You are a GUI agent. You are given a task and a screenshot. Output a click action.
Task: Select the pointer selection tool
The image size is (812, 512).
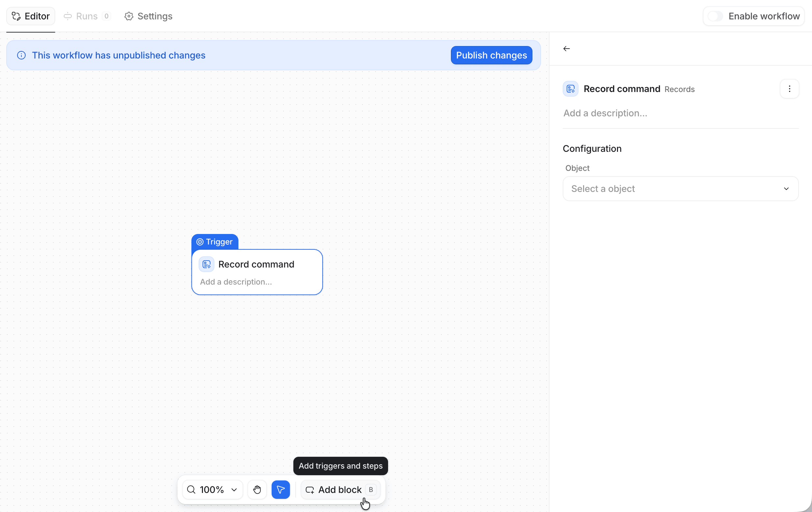tap(281, 490)
